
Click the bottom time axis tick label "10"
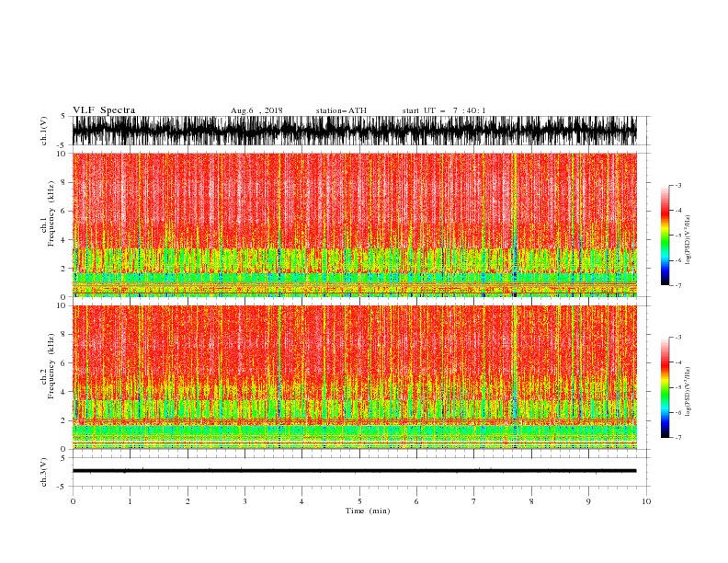click(x=646, y=501)
